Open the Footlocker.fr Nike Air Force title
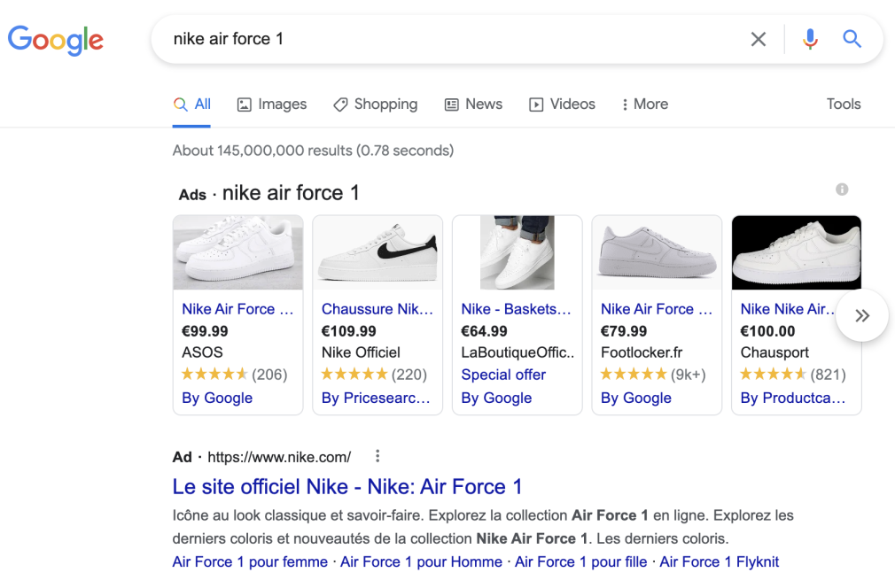895x588 pixels. pyautogui.click(x=657, y=309)
